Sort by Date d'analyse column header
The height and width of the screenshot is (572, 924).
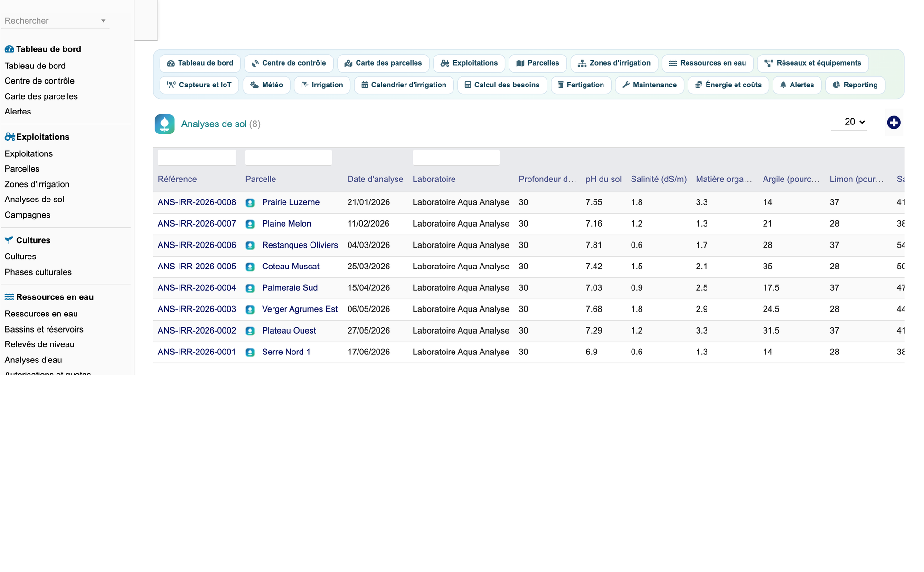tap(375, 180)
